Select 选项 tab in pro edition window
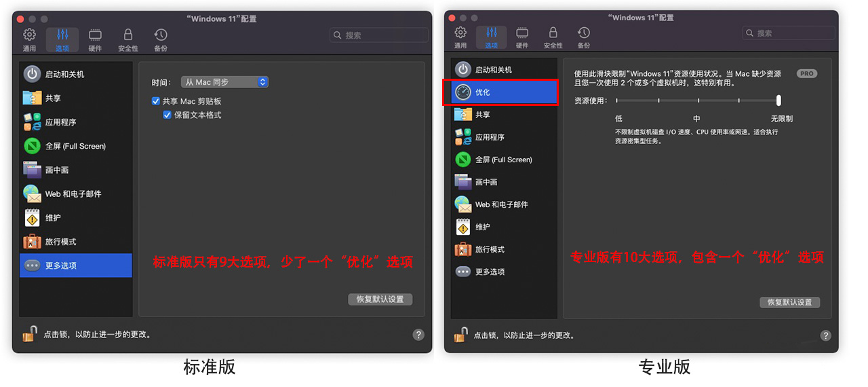 (x=492, y=38)
